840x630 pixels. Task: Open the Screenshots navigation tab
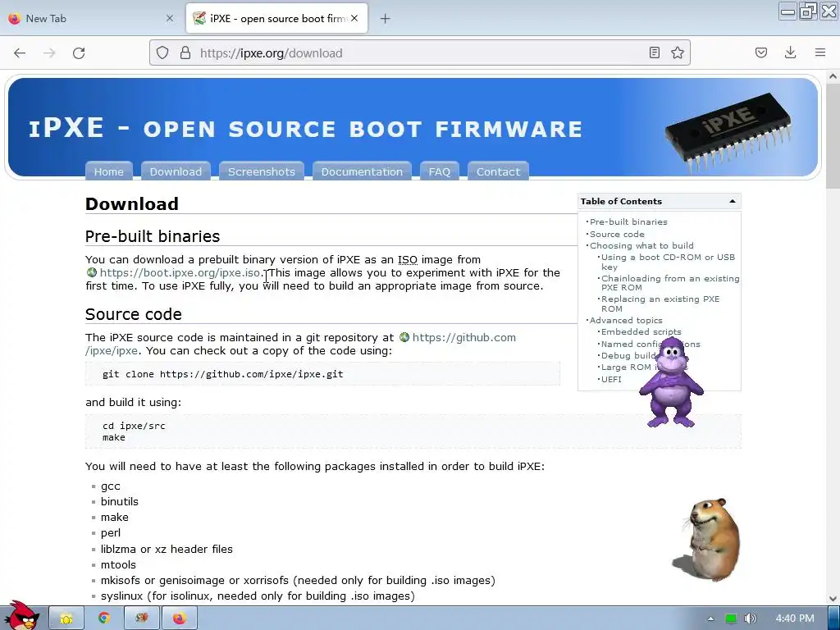point(262,171)
